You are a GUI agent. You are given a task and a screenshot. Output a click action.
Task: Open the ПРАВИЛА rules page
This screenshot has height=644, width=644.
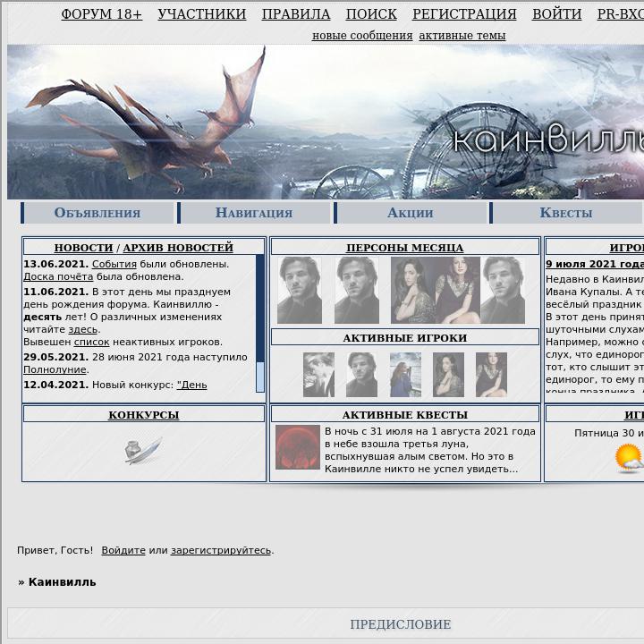(x=296, y=14)
